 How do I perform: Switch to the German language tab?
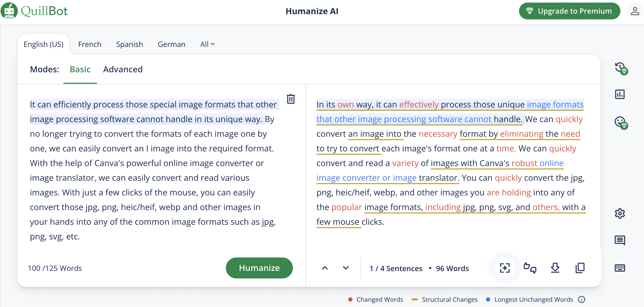(x=172, y=44)
